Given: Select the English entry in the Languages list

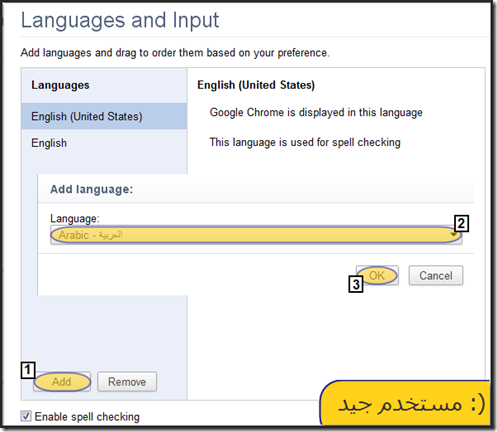Looking at the screenshot, I should tap(104, 143).
